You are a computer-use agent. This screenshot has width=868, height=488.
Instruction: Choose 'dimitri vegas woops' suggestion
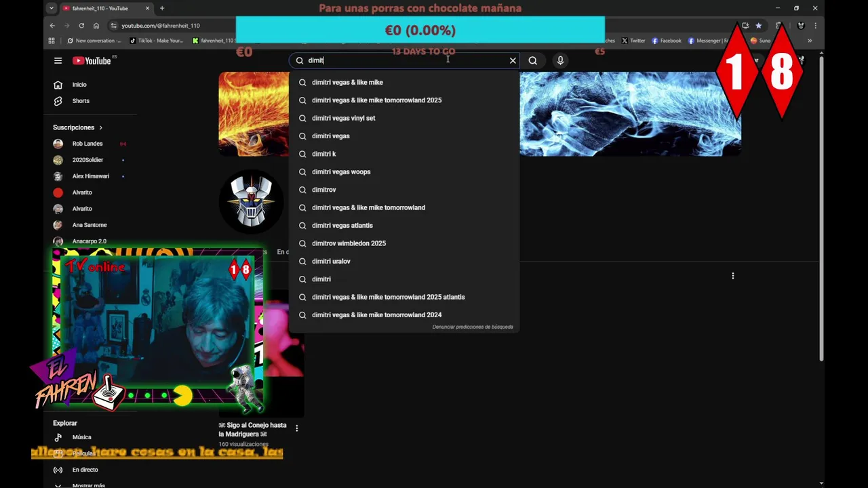404,172
